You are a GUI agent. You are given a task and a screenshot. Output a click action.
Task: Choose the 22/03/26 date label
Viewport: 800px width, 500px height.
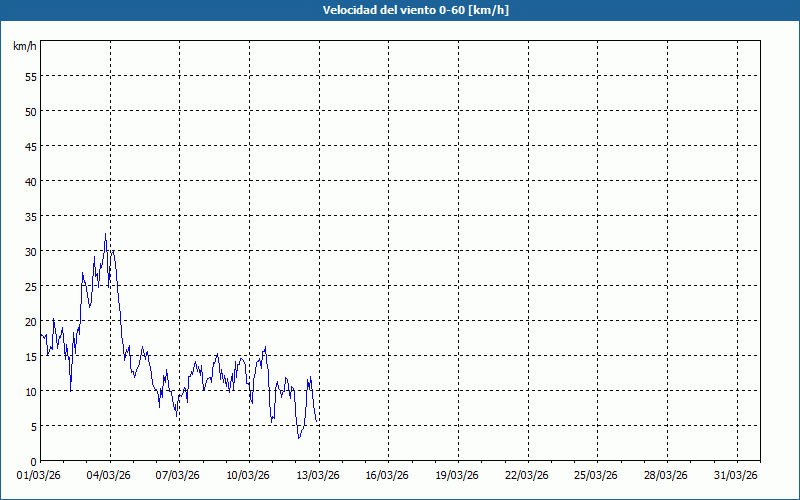(x=528, y=474)
